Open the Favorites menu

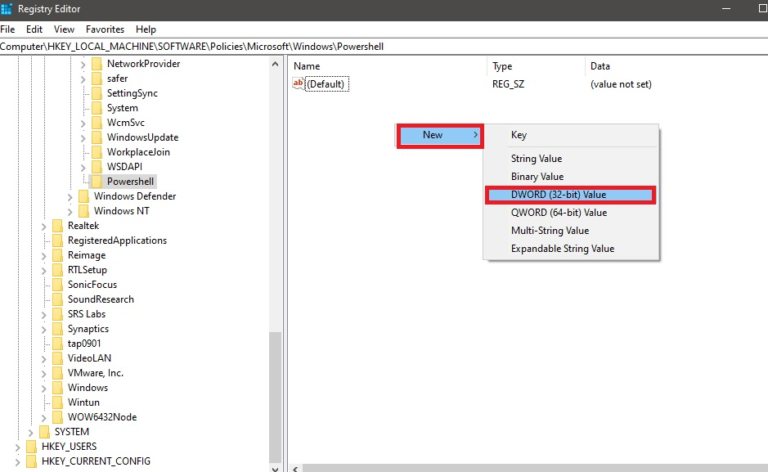tap(105, 30)
